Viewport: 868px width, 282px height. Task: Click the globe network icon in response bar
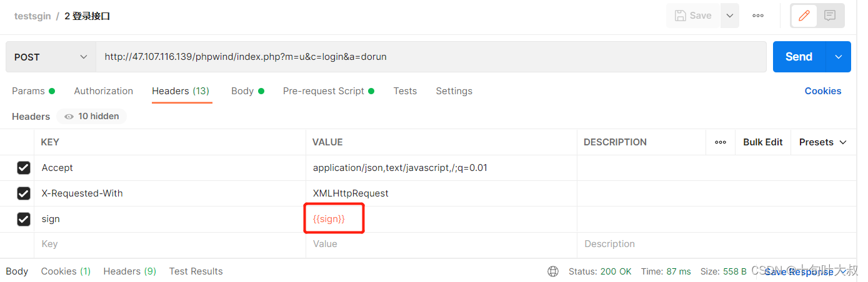[552, 271]
